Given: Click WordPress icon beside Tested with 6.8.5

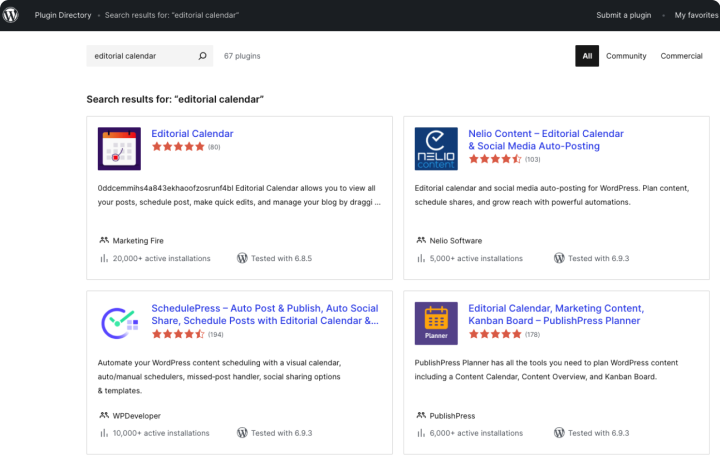Looking at the screenshot, I should [x=242, y=258].
